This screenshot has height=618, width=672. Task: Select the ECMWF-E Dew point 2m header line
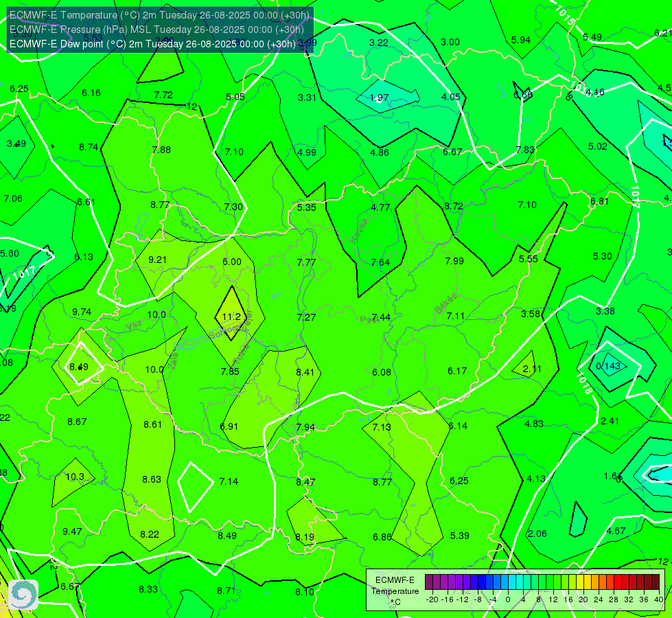(152, 44)
